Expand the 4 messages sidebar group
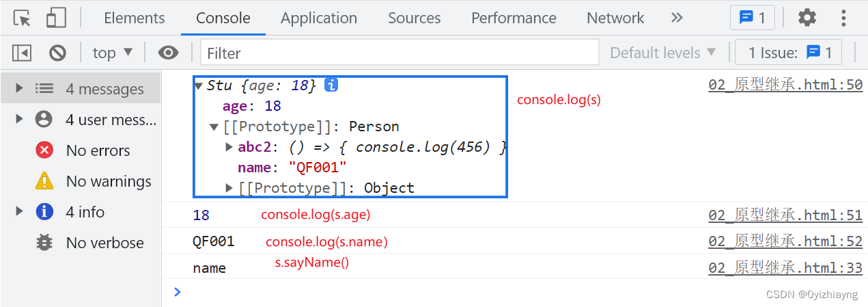Screen dimensions: 868x307 click(x=19, y=89)
